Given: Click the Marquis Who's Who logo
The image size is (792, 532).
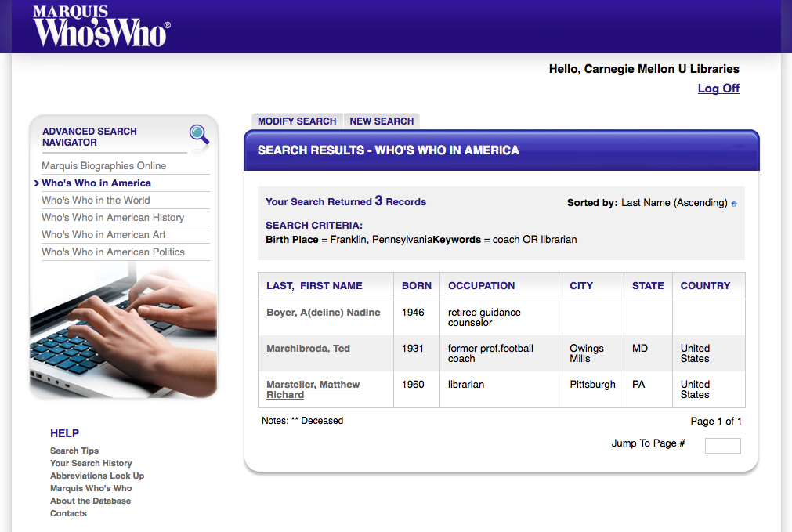Looking at the screenshot, I should pyautogui.click(x=102, y=27).
